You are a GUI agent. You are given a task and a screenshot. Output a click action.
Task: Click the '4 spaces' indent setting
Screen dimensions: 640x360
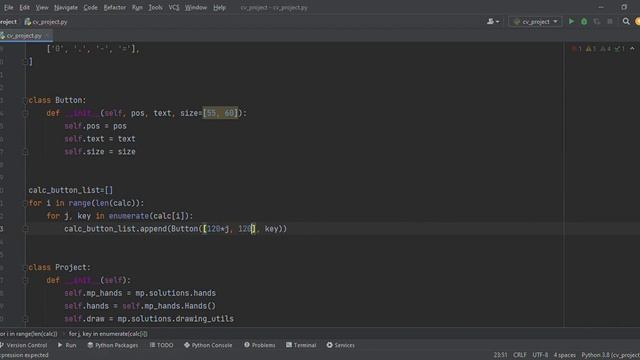(564, 355)
